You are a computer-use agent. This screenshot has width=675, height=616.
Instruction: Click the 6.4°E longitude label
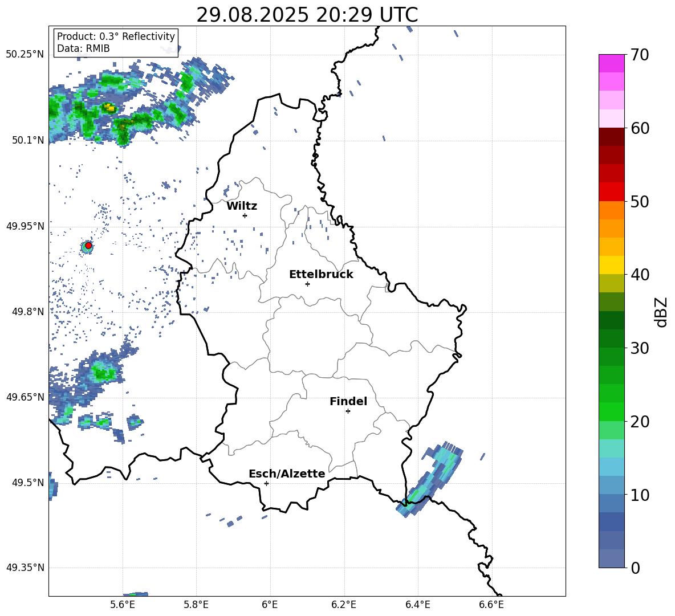417,605
